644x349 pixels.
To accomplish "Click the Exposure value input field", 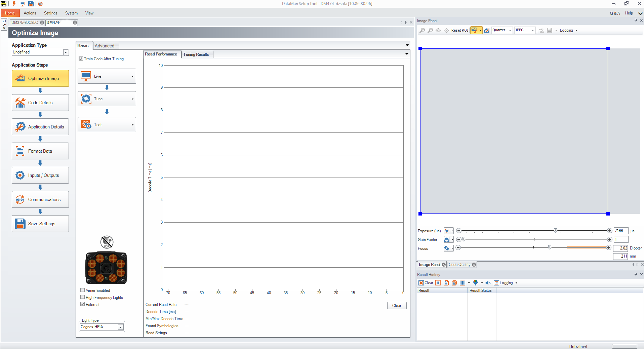I will 620,231.
